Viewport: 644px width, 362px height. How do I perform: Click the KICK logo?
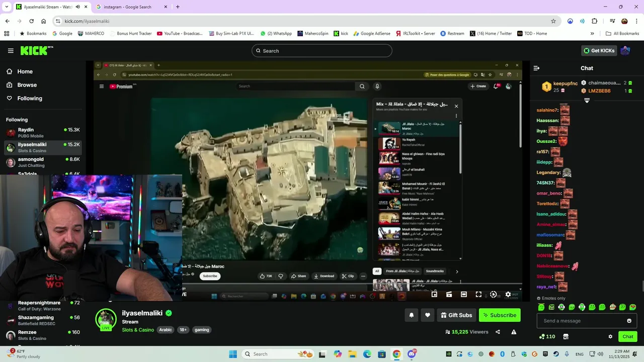point(36,50)
